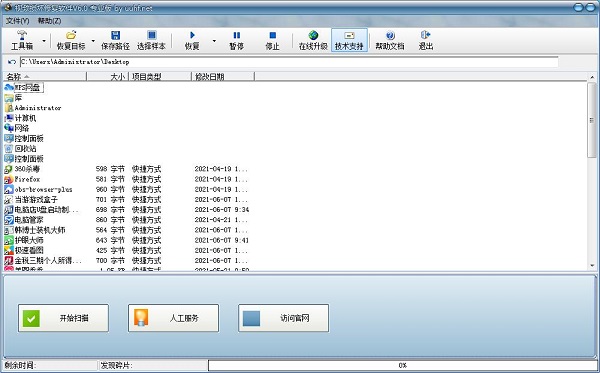Open 技术支持 in the toolbar
This screenshot has width=600, height=373.
click(349, 40)
